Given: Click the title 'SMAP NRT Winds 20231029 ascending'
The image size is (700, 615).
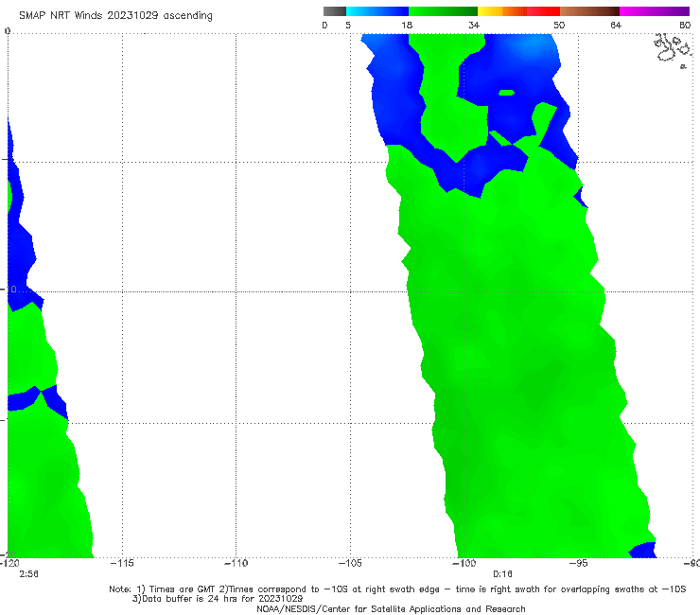Looking at the screenshot, I should click(x=115, y=15).
